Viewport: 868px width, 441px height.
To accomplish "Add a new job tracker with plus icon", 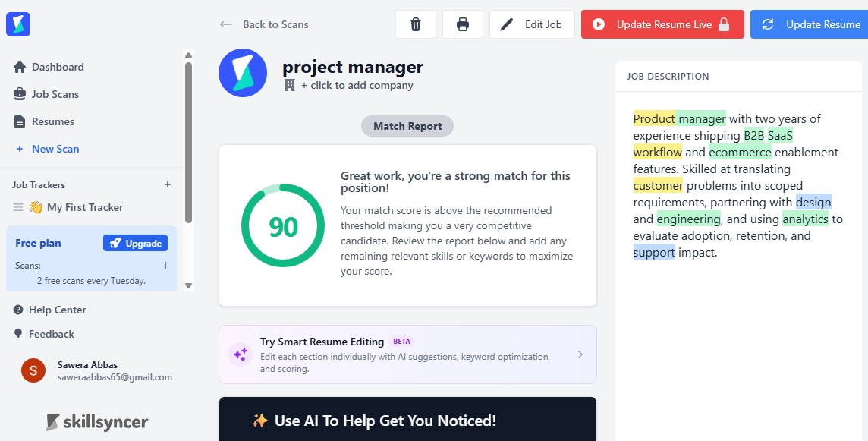I will [167, 184].
